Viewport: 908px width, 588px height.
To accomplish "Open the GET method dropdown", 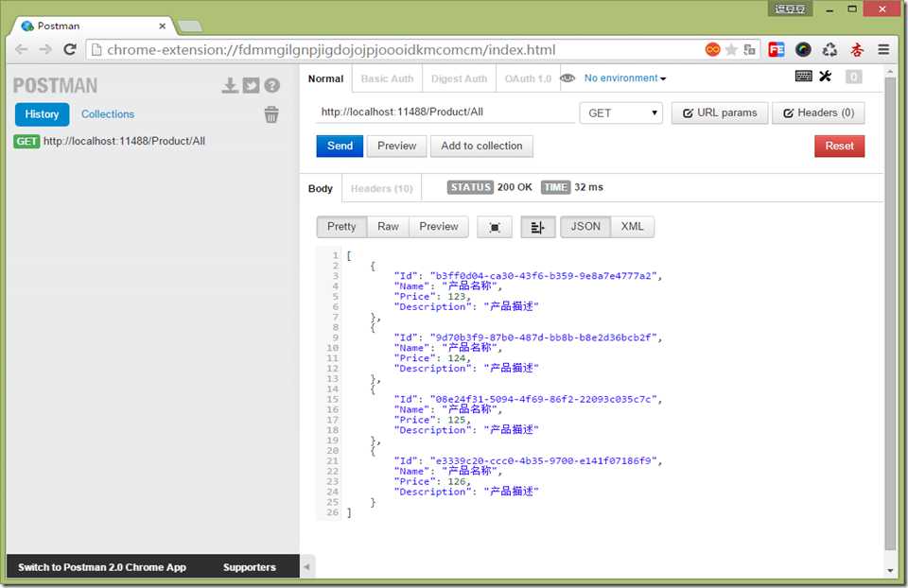I will click(x=620, y=112).
